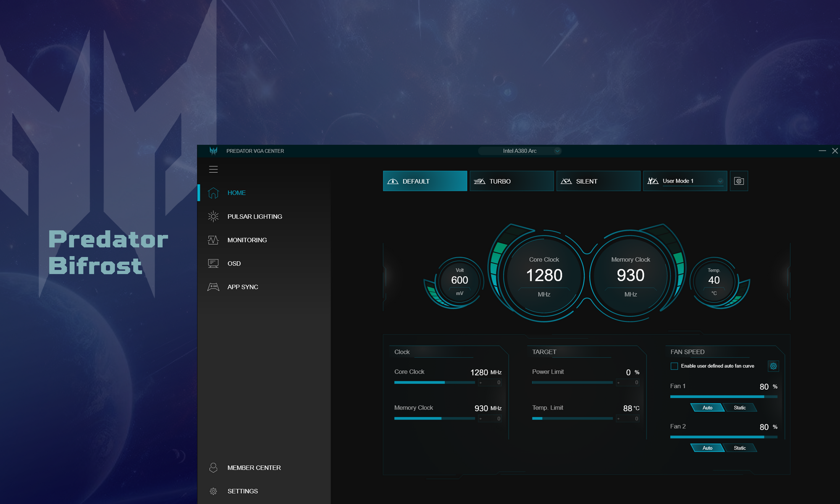Click the Core Clock 1280 MHz gauge

coord(544,276)
